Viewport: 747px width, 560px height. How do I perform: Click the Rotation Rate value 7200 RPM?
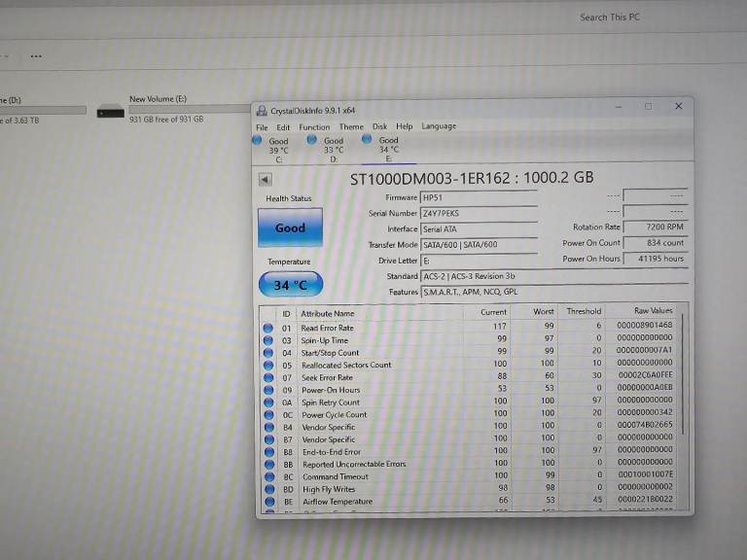655,227
